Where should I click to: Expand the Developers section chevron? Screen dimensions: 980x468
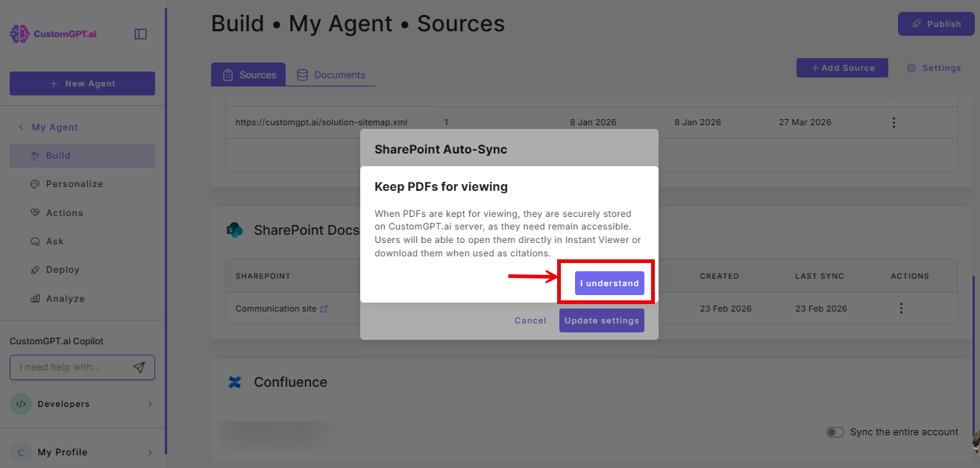point(148,403)
